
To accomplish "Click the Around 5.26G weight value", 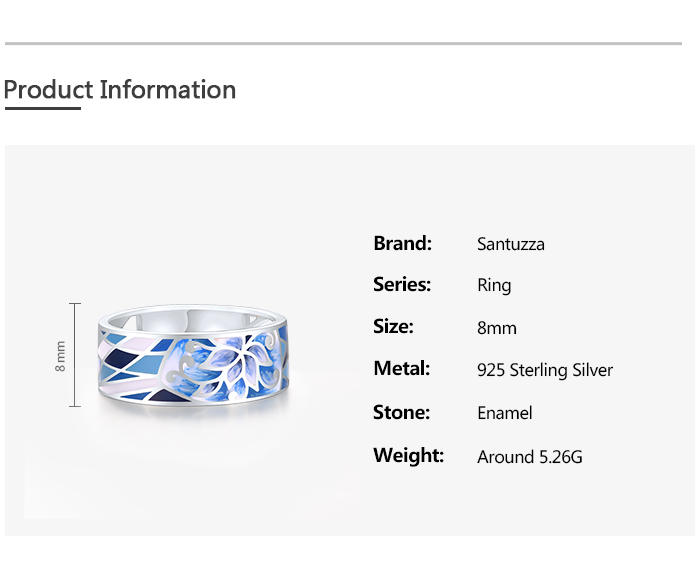I will coord(530,457).
